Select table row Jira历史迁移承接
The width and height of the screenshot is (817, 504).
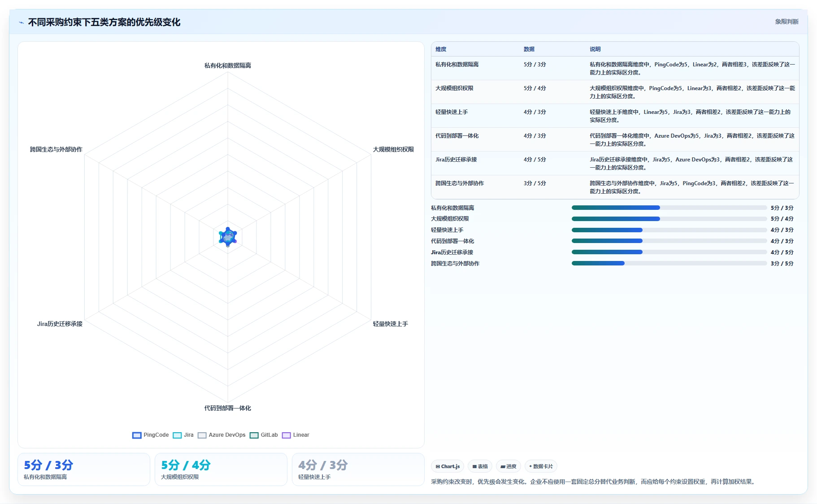[x=615, y=163]
